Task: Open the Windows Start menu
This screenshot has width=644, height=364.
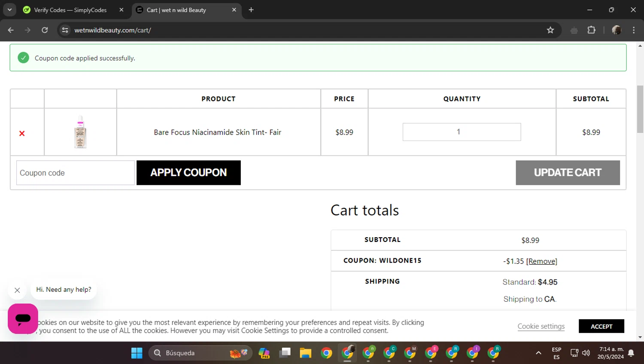Action: [x=137, y=353]
